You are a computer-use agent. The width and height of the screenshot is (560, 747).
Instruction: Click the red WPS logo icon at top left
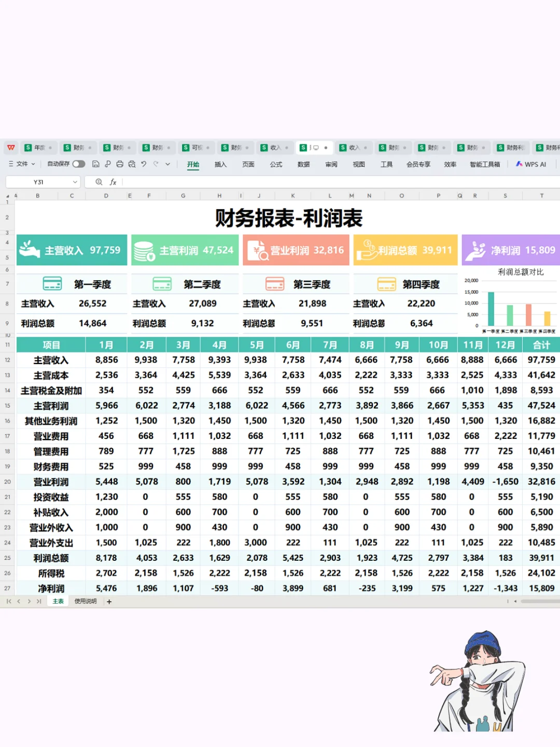tap(11, 147)
